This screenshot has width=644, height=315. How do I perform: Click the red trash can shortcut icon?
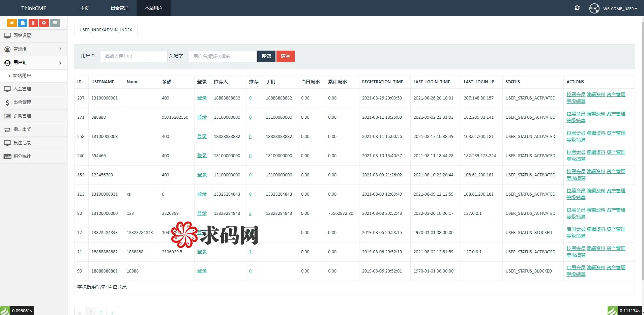(33, 23)
